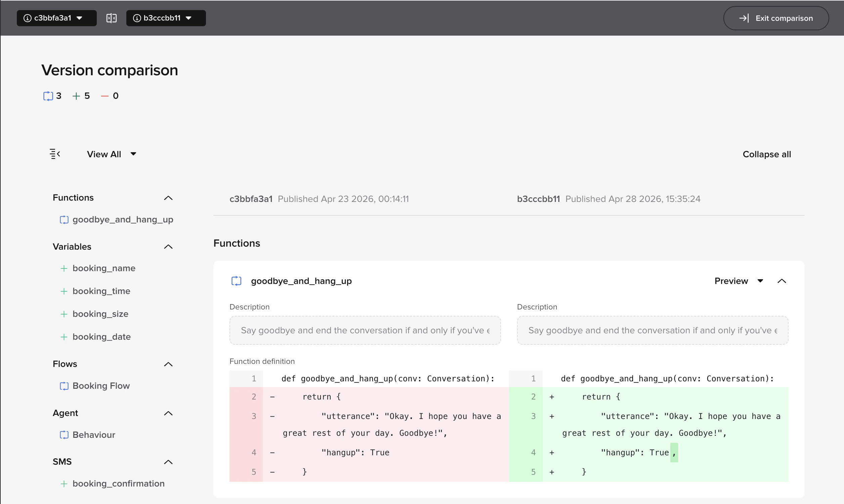
Task: Click the info icon beside c3bbfa3a1
Action: pyautogui.click(x=27, y=18)
